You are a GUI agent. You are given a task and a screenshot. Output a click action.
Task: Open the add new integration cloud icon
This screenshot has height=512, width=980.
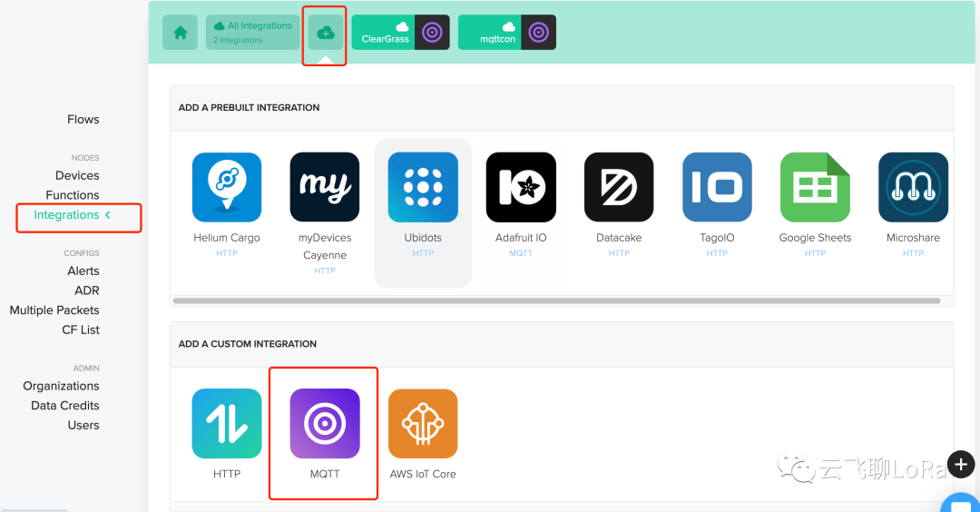tap(326, 33)
